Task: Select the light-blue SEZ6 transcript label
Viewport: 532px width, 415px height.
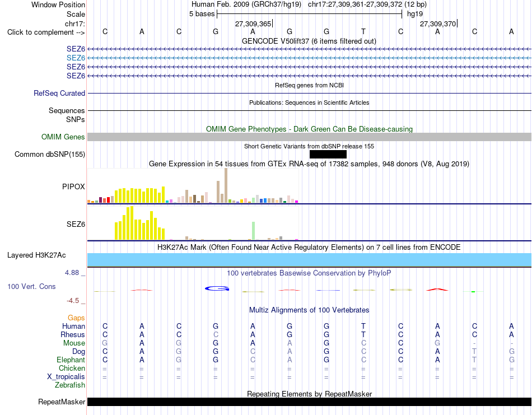Action: [x=76, y=58]
